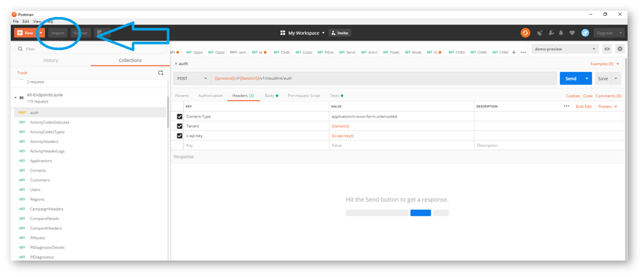Open environment quick look eye icon

607,49
